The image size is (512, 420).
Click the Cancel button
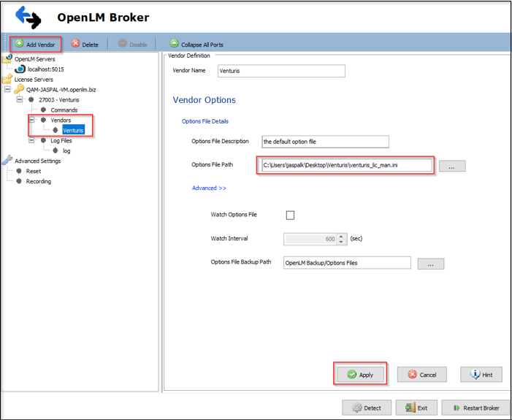pos(421,375)
